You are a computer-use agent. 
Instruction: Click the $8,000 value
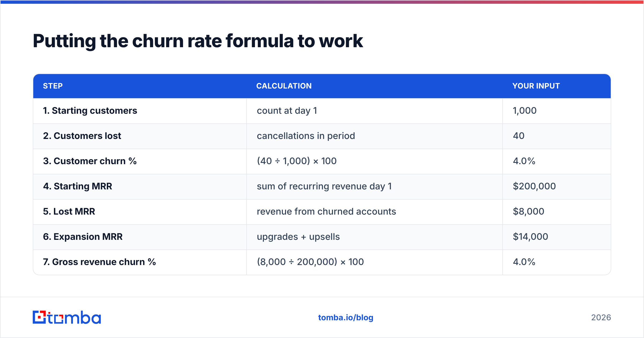[529, 212]
